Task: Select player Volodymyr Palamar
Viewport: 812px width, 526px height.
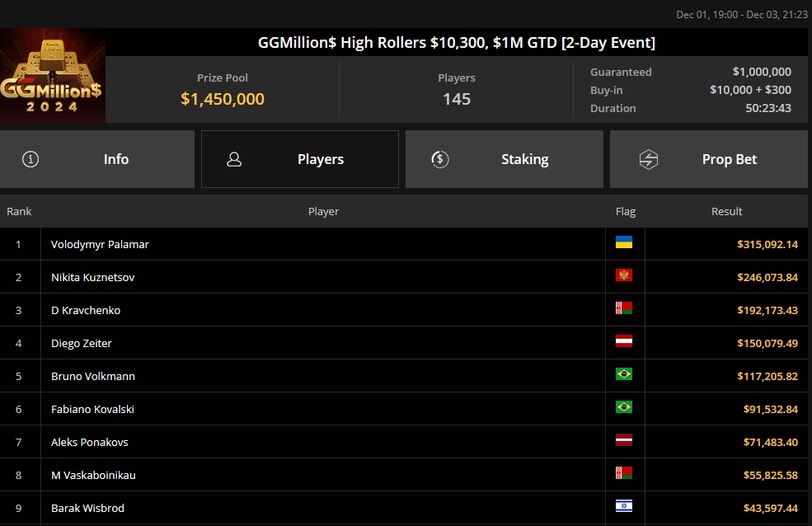Action: tap(100, 244)
